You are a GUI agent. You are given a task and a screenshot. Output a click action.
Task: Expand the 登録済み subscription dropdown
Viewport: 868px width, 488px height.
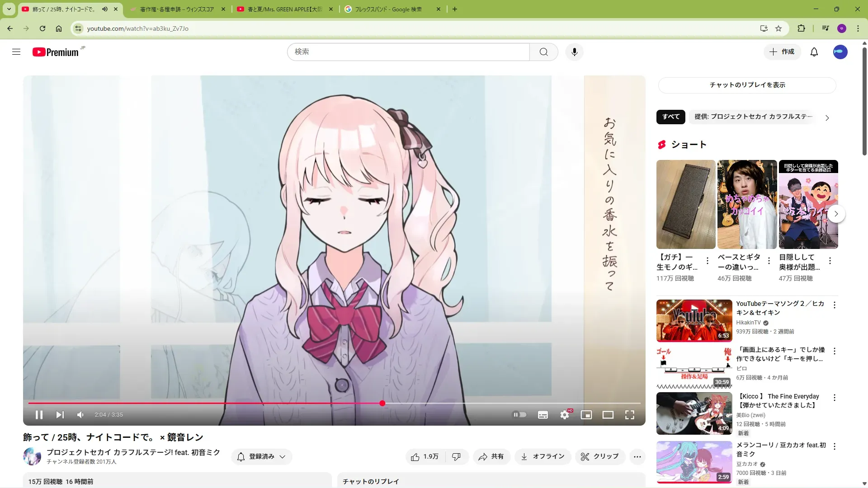coord(262,457)
